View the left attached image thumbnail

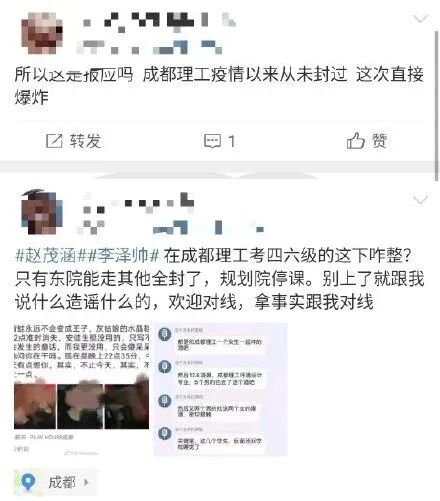(x=81, y=389)
